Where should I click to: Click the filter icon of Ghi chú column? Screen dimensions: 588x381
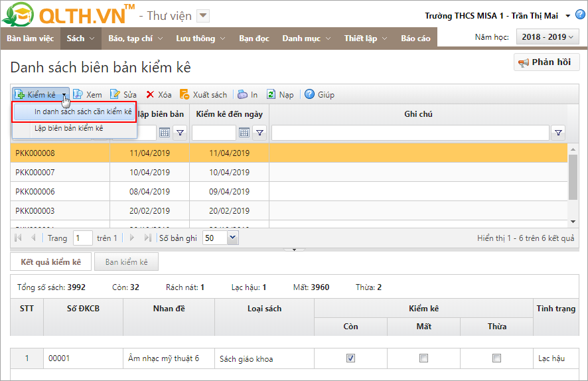[558, 133]
